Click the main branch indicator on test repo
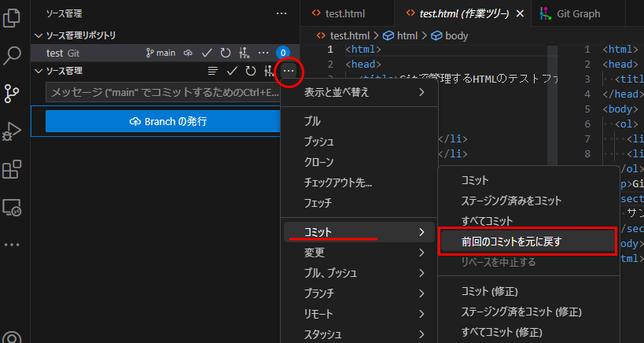The height and width of the screenshot is (343, 644). tap(160, 53)
